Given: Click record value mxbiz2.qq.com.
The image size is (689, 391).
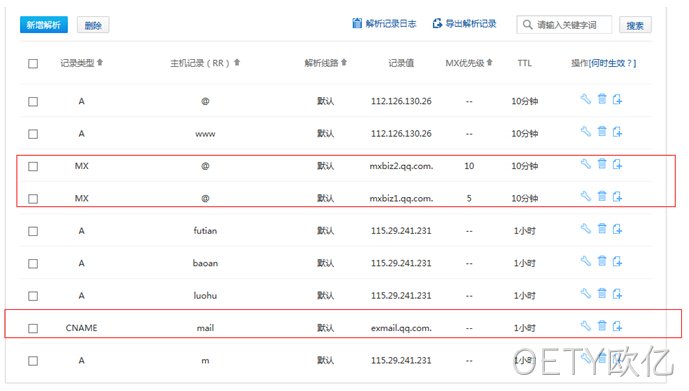Looking at the screenshot, I should (x=401, y=166).
